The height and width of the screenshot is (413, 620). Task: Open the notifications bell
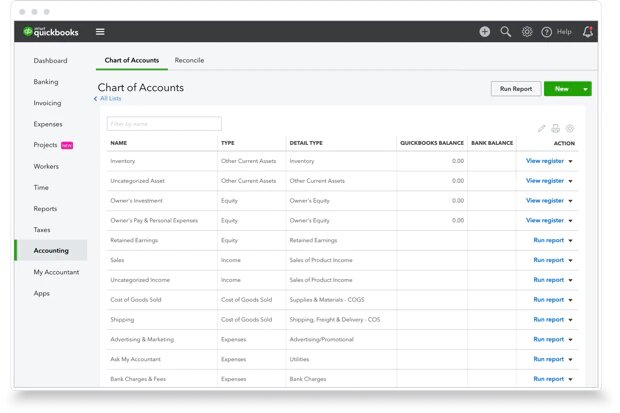(x=588, y=32)
